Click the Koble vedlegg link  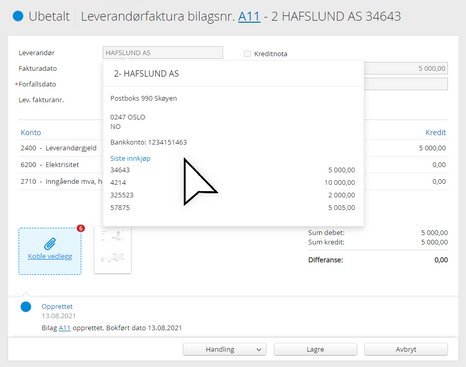50,256
